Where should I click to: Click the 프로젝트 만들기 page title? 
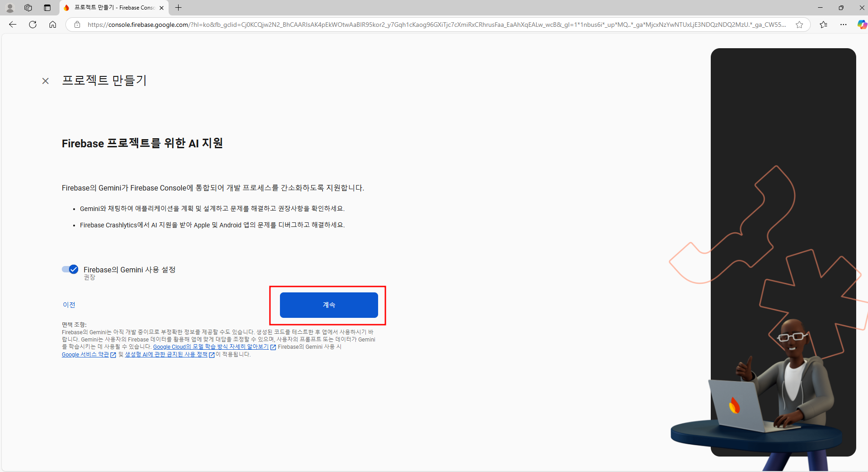(105, 80)
